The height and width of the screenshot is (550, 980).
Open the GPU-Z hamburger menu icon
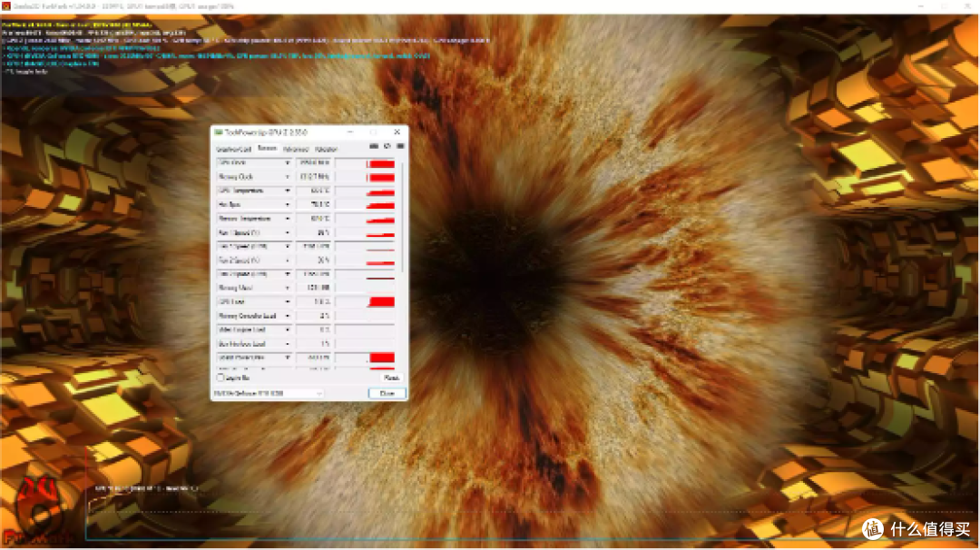pyautogui.click(x=401, y=146)
